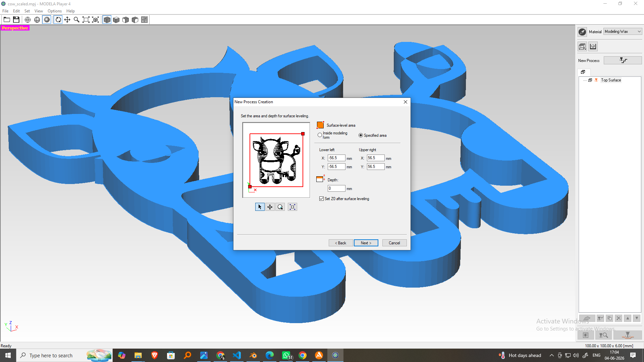Switch to side view cube icon
This screenshot has width=644, height=362.
(x=135, y=20)
